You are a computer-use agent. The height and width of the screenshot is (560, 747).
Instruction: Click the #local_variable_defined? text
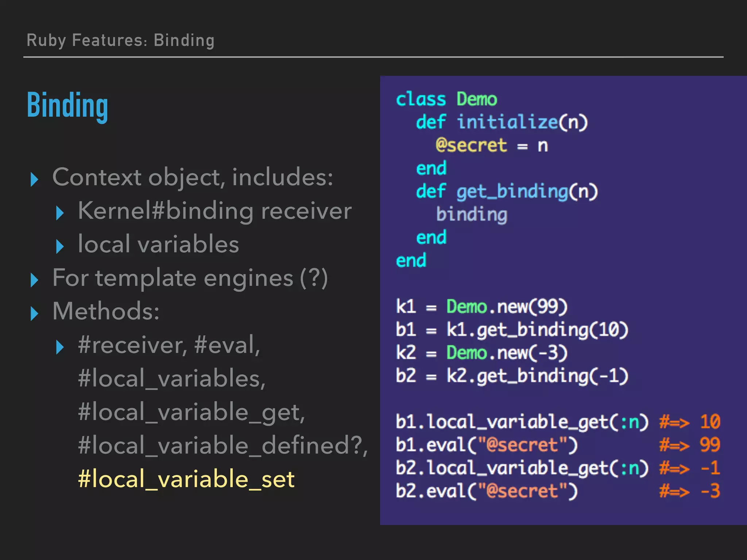click(x=222, y=445)
